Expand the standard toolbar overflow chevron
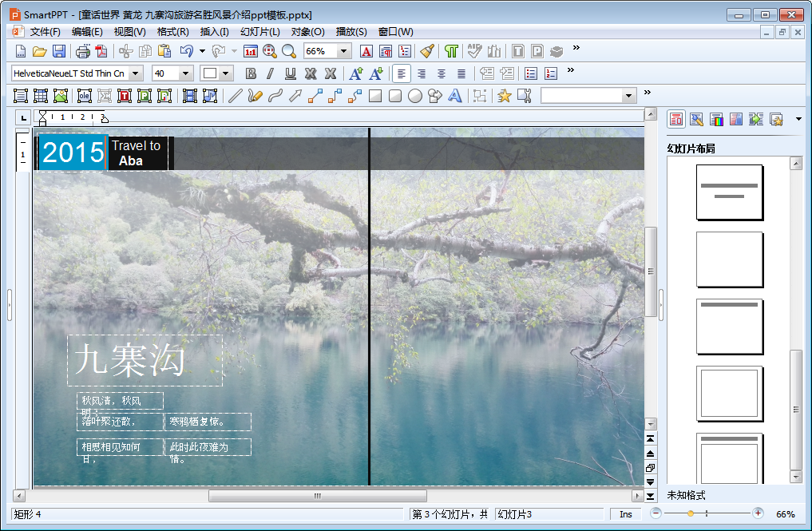Screen dimensions: 812x531 coord(576,48)
